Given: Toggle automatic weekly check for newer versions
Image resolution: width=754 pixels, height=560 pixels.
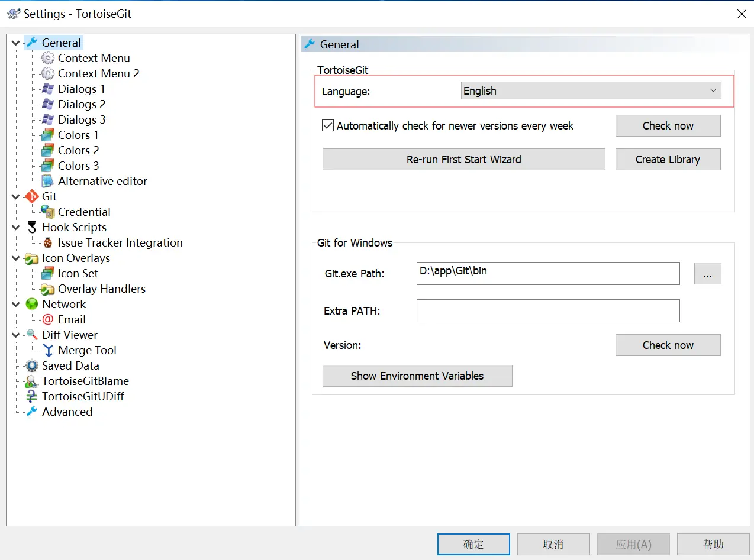Looking at the screenshot, I should (328, 125).
